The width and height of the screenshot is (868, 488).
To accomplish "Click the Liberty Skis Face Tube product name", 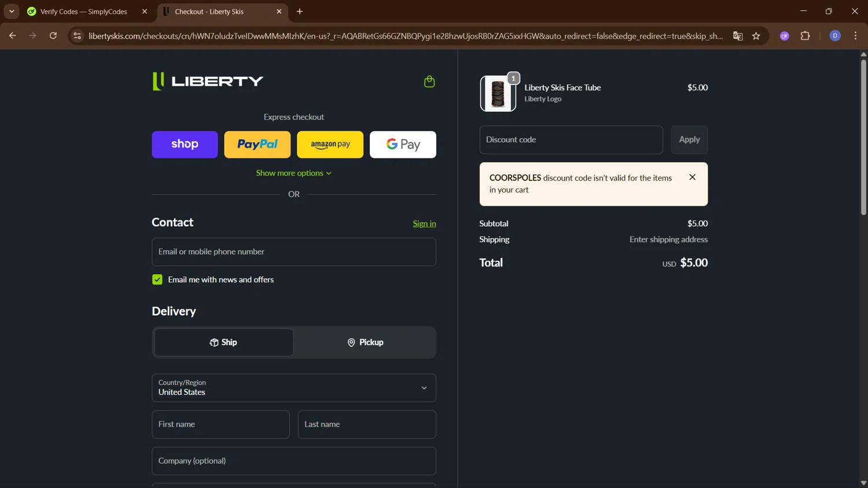I will tap(562, 88).
